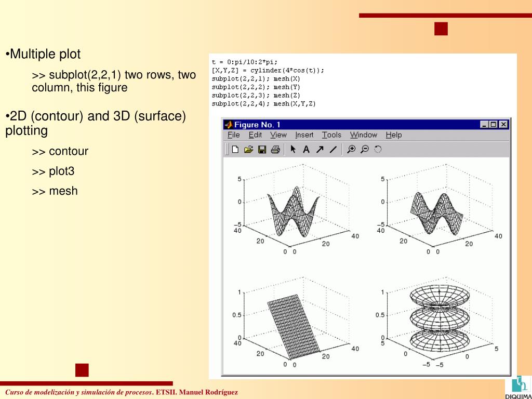Open the File menu

(233, 135)
